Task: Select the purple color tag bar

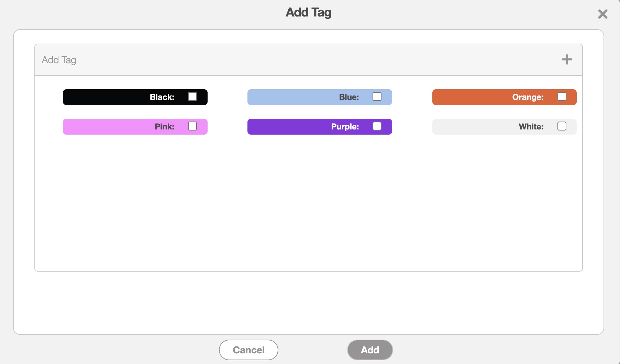Action: coord(289,127)
